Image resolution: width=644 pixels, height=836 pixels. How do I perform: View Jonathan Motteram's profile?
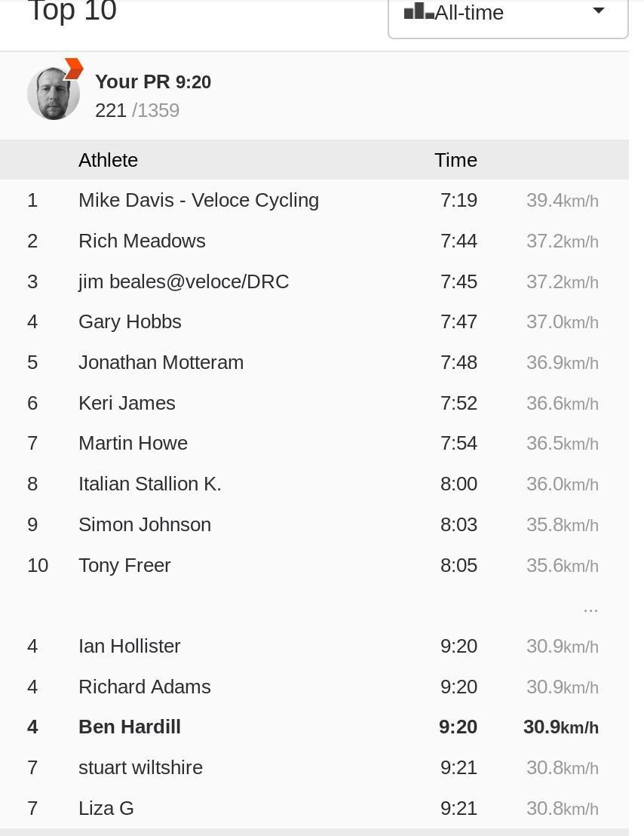(161, 362)
